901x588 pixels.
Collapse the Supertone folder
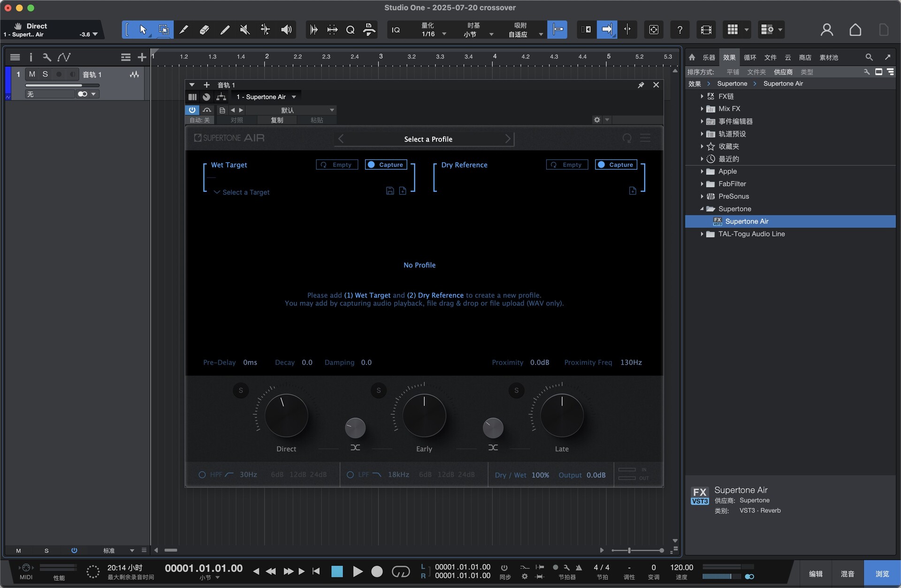click(702, 209)
